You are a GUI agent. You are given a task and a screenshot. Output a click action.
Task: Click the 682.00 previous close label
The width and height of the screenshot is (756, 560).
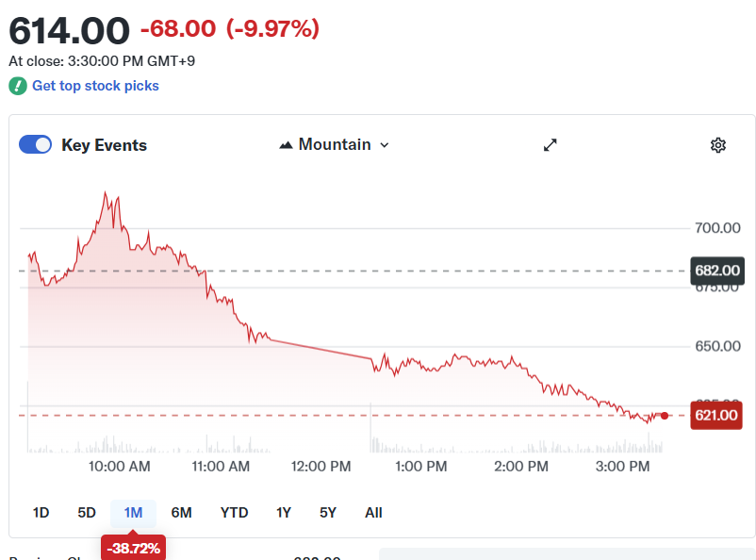tap(716, 271)
